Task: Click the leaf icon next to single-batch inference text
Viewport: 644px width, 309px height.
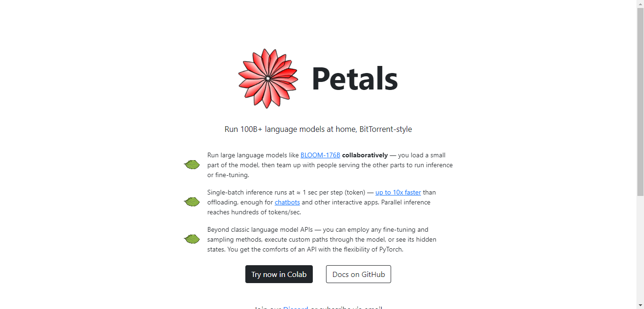Action: pyautogui.click(x=192, y=202)
